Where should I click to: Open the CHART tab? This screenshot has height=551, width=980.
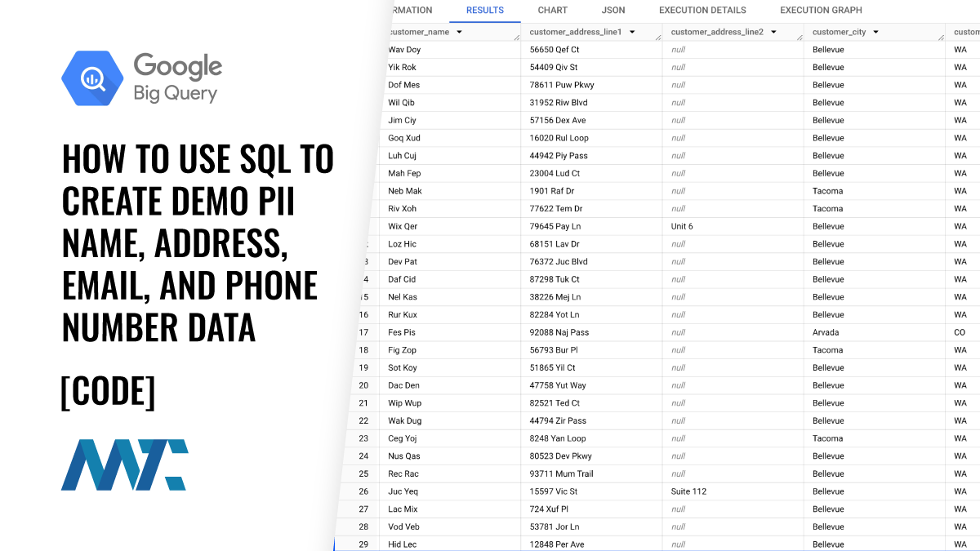pos(553,11)
